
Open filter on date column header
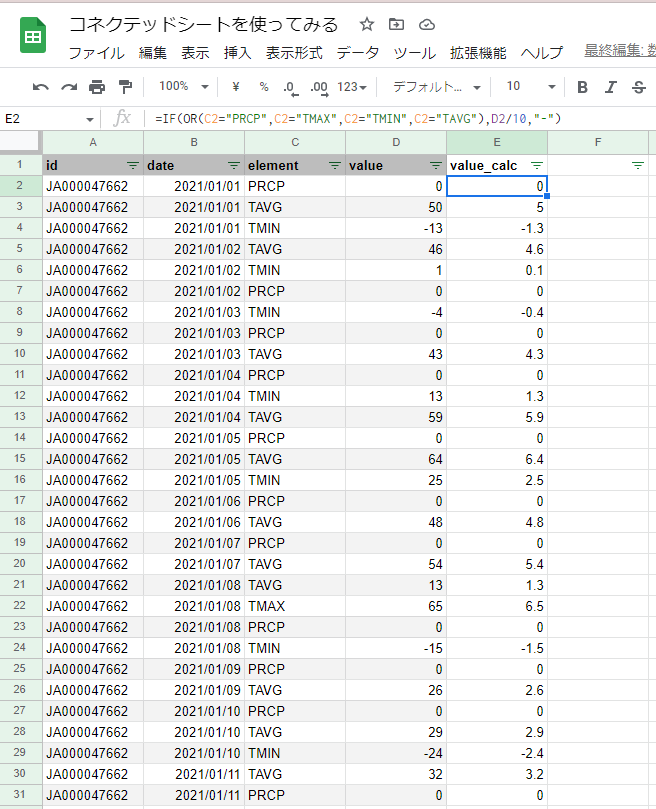[234, 166]
